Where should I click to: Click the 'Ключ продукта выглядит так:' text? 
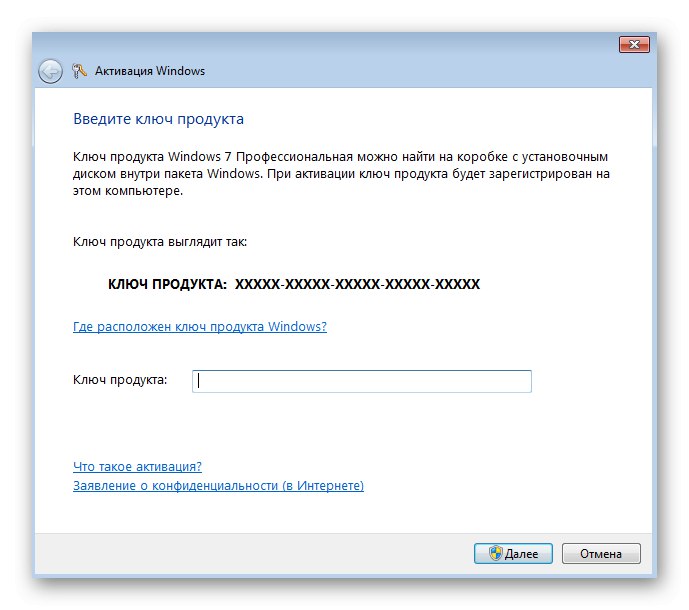tap(160, 242)
